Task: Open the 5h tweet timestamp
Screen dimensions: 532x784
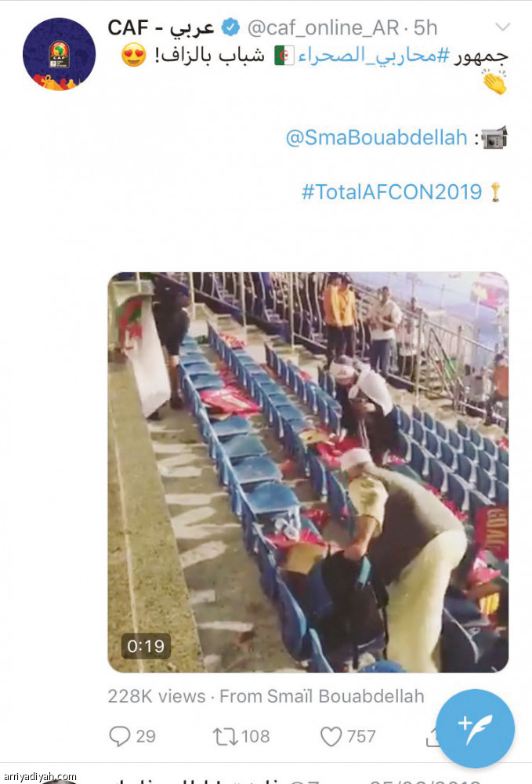Action: (x=425, y=28)
